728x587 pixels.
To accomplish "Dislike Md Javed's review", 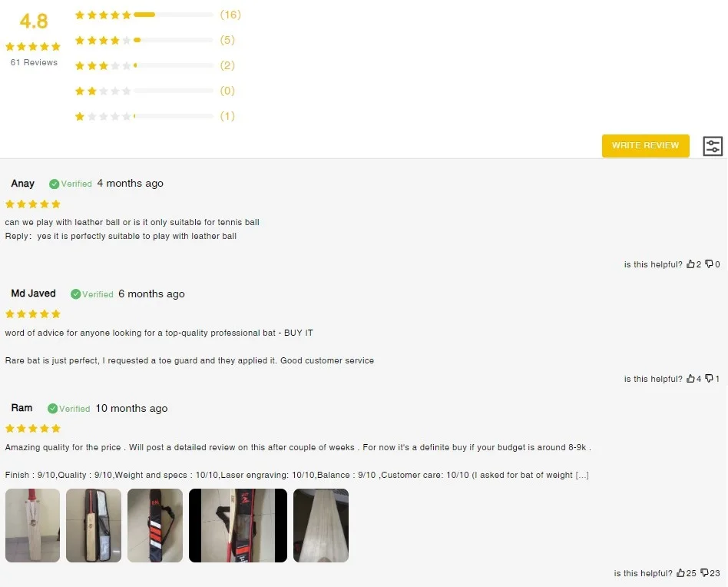I will point(709,379).
